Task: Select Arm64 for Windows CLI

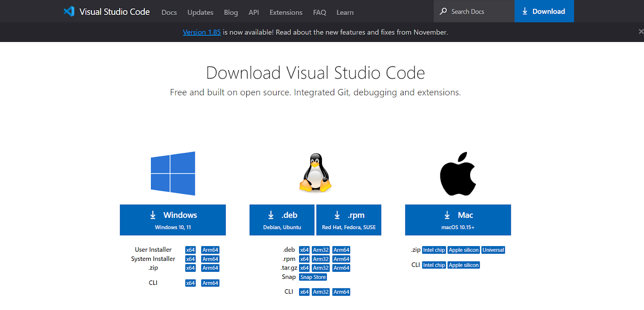Action: click(210, 283)
